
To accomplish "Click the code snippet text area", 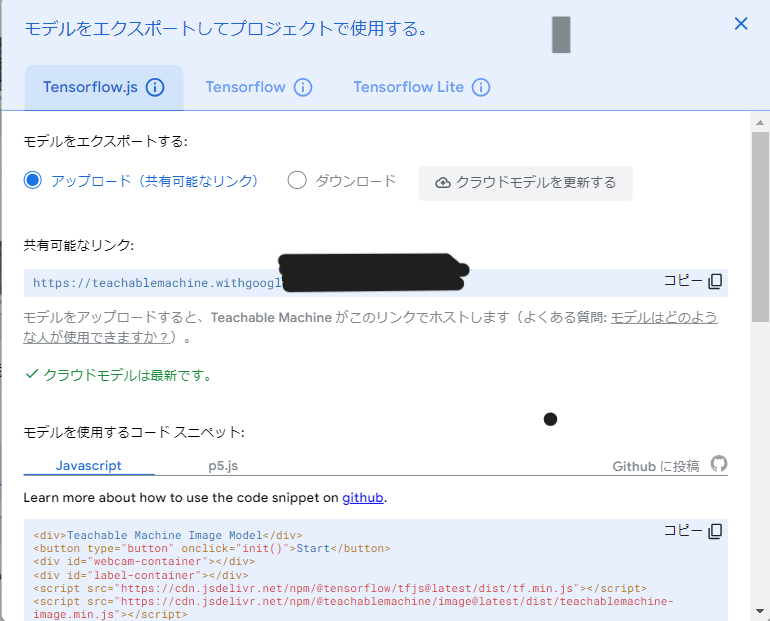I will tap(376, 570).
